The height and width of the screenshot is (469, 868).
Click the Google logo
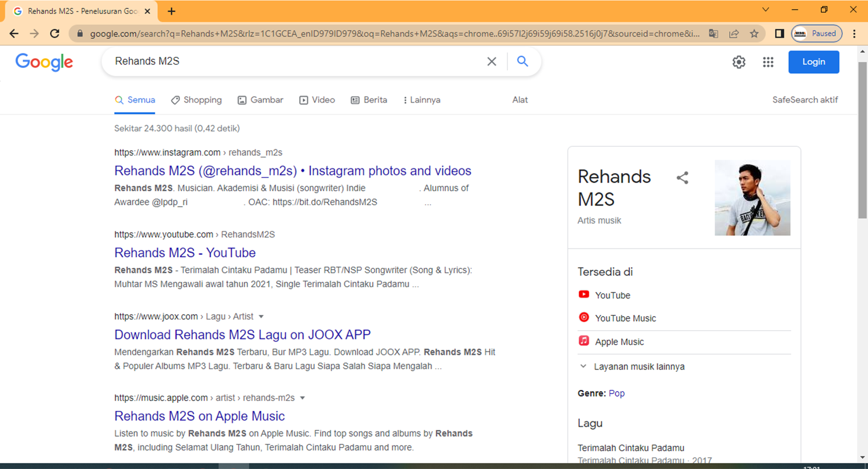(44, 62)
